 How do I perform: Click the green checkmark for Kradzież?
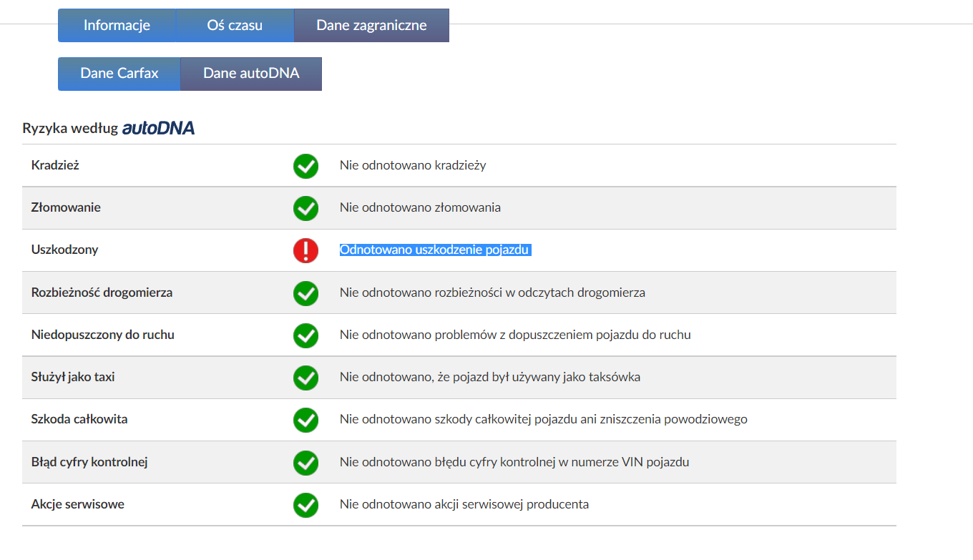point(305,166)
